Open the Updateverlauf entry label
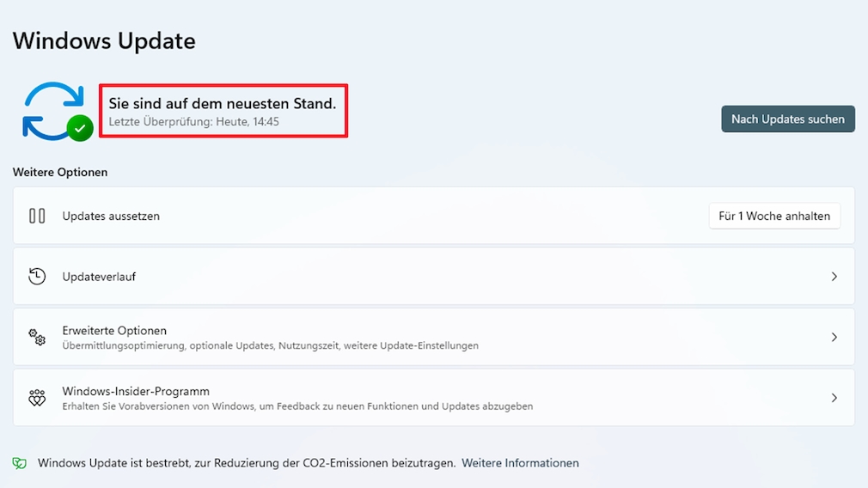The width and height of the screenshot is (868, 488). coord(99,277)
